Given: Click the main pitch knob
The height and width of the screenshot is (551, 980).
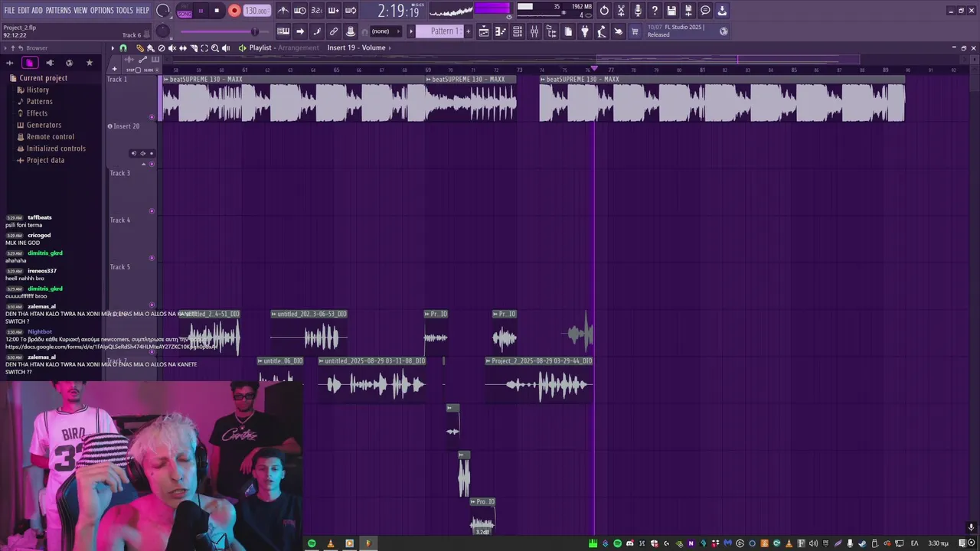Looking at the screenshot, I should coord(163,31).
